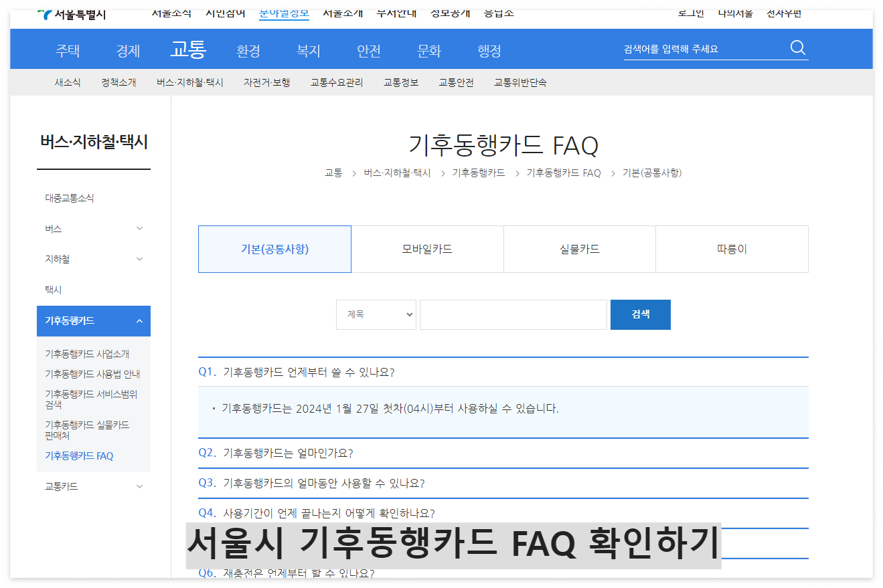Open the 안전 main menu
The image size is (883, 588).
coord(369,51)
